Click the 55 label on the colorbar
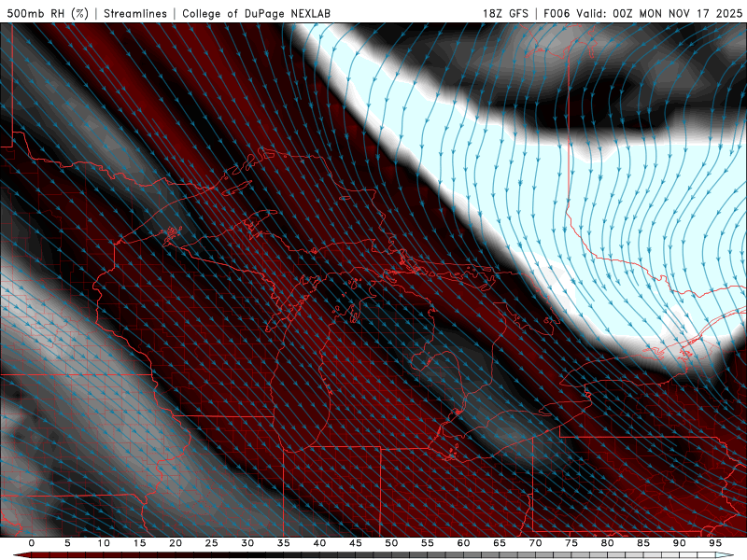This screenshot has width=747, height=560. [427, 543]
